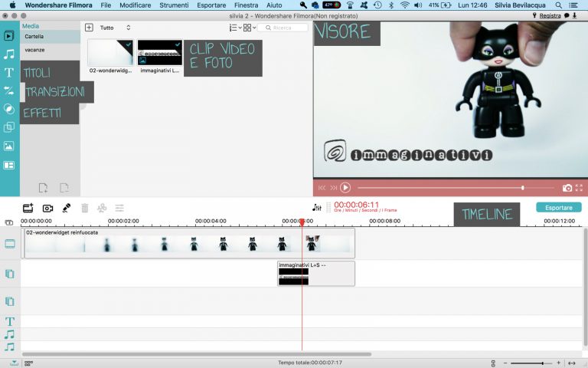
Task: Open the Overlays icon in the sidebar
Action: pos(9,127)
